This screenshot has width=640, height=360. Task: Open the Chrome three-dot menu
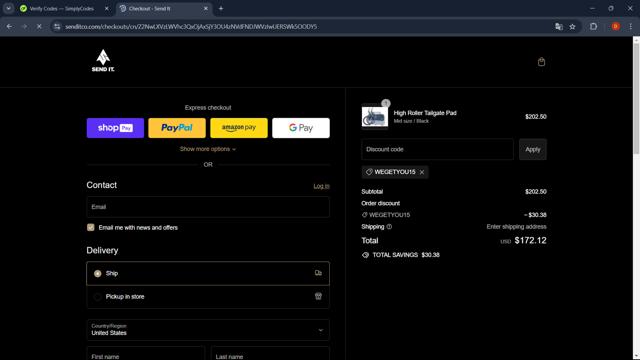(x=631, y=27)
